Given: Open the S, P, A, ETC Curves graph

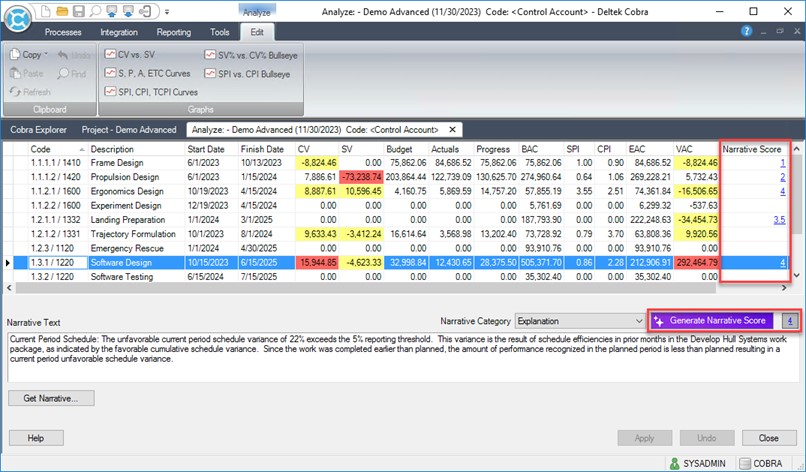Looking at the screenshot, I should [x=150, y=74].
